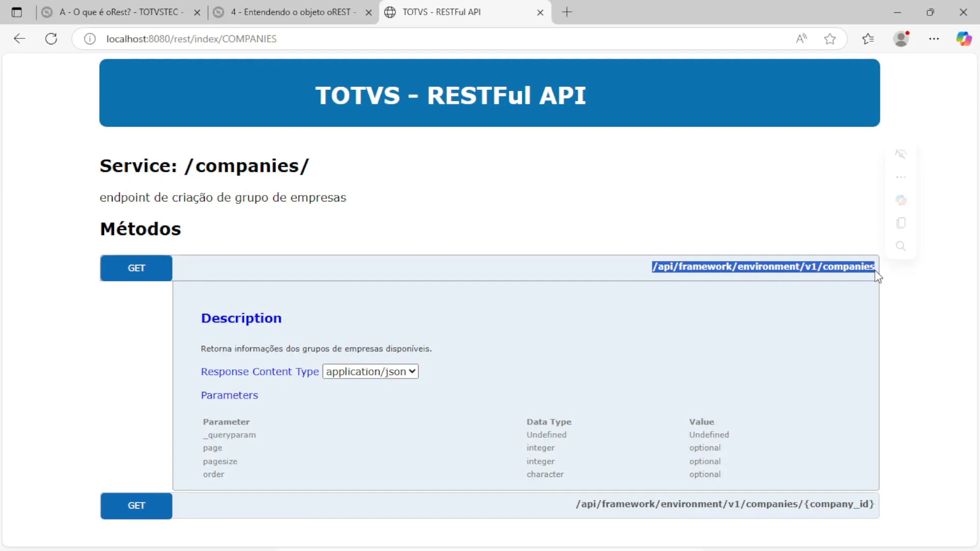Click the Parameters link
The width and height of the screenshot is (980, 551).
point(229,395)
